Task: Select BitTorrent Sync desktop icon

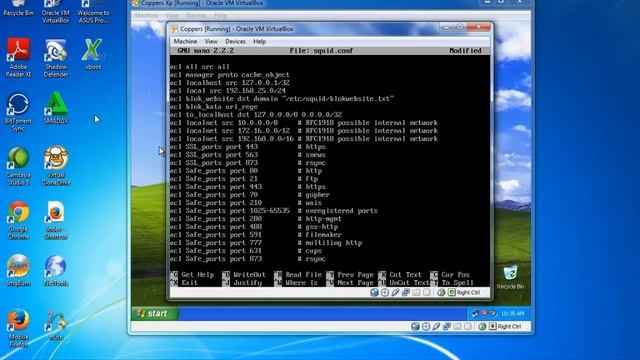Action: coord(18,112)
